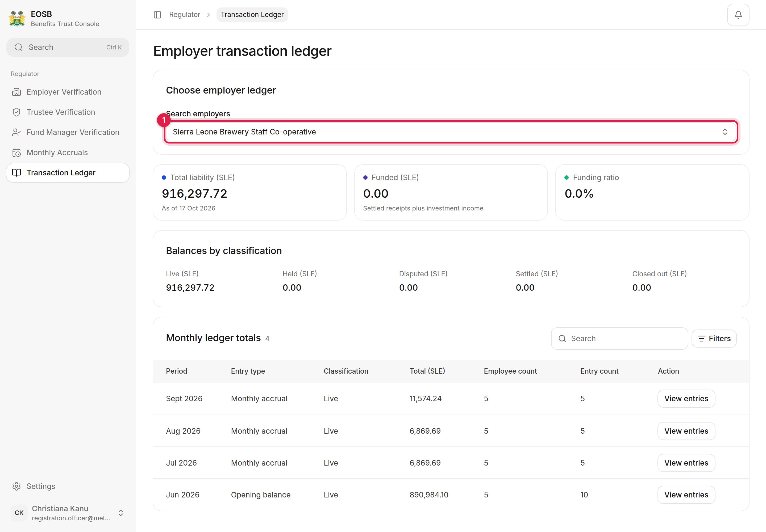Click the purple Funded dot
Image resolution: width=766 pixels, height=532 pixels.
pyautogui.click(x=365, y=178)
